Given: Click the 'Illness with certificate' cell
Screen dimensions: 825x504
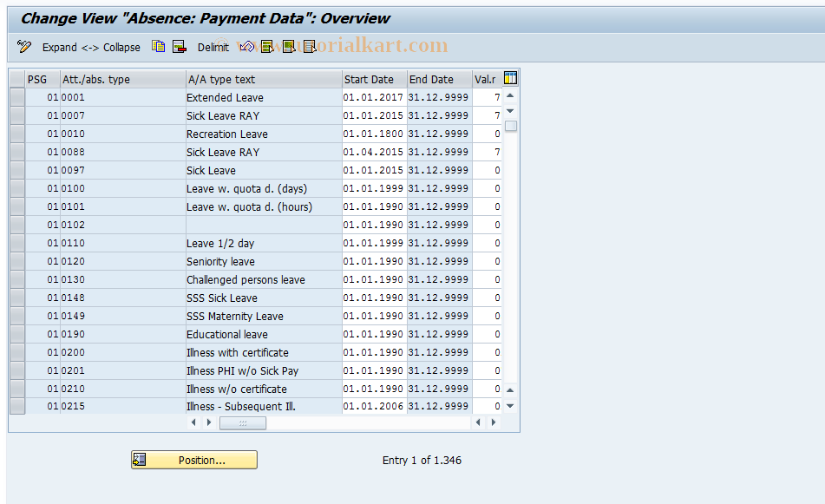Looking at the screenshot, I should pos(264,352).
